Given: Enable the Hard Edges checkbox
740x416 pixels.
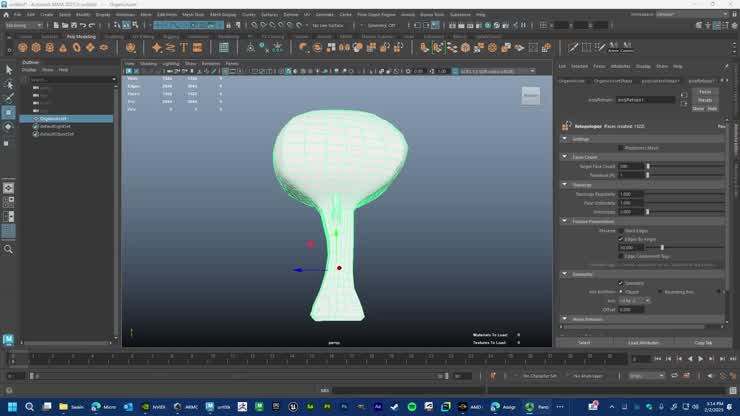Looking at the screenshot, I should pos(622,230).
